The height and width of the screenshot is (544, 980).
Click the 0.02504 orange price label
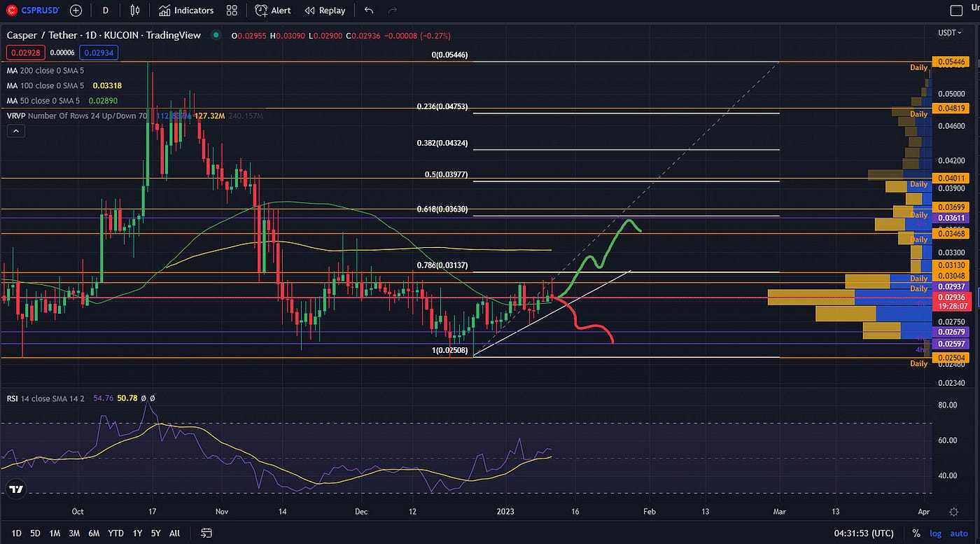tap(951, 358)
